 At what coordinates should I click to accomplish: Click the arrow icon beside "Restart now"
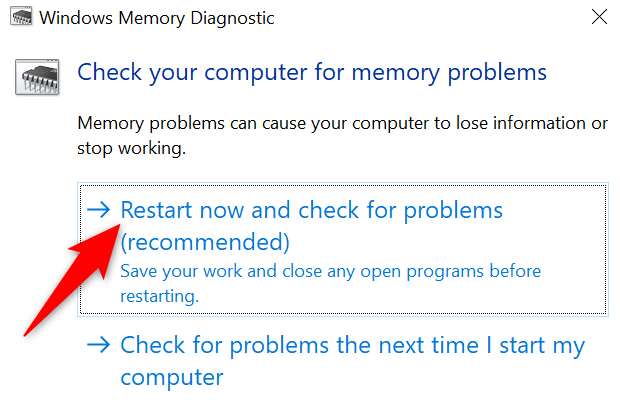tap(99, 211)
